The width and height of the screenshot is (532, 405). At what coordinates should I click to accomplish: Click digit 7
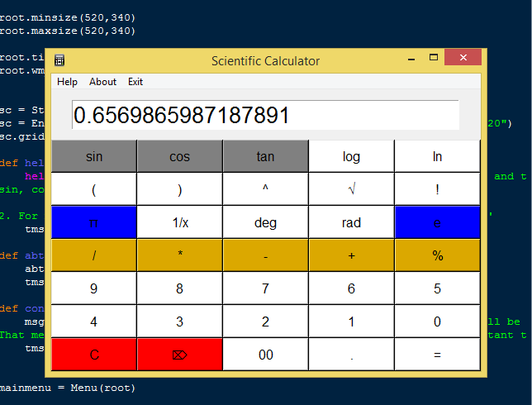coord(266,288)
